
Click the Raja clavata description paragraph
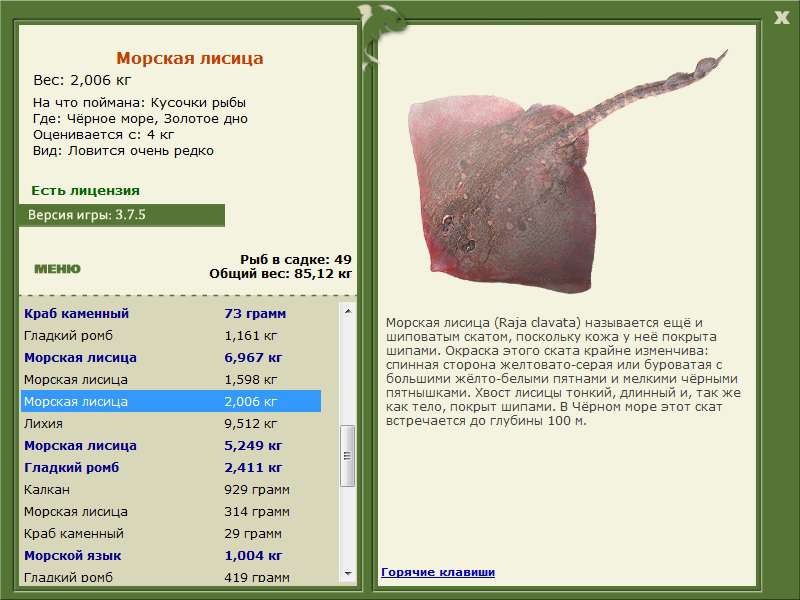click(x=563, y=371)
